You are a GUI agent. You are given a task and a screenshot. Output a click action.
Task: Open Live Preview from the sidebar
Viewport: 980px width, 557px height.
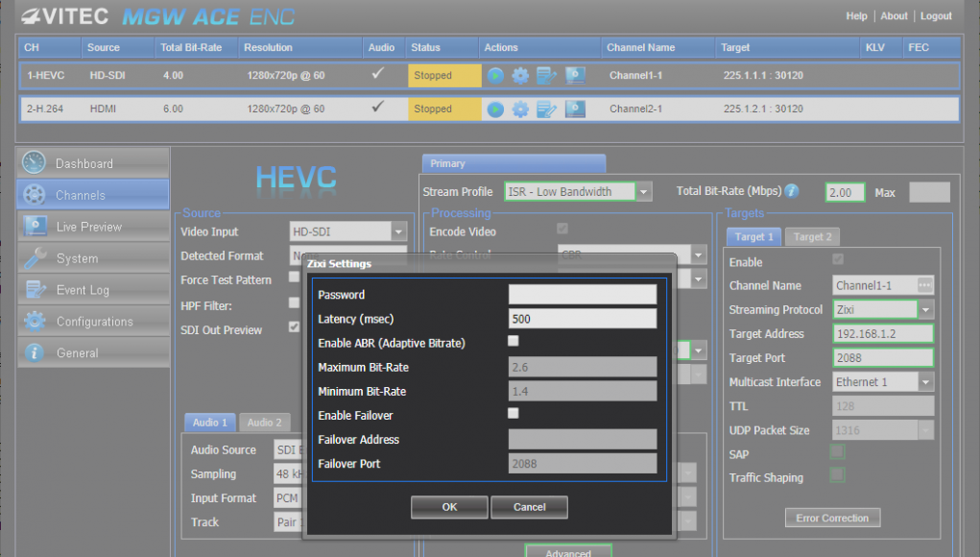pos(93,227)
